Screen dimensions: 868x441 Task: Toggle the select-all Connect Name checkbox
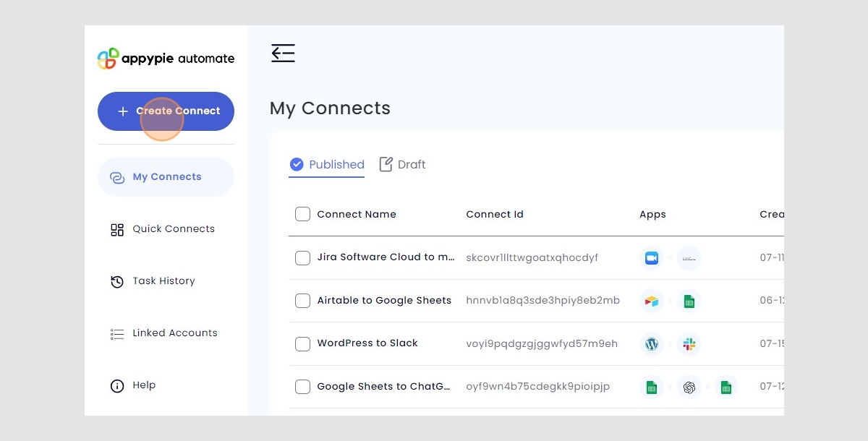point(302,214)
